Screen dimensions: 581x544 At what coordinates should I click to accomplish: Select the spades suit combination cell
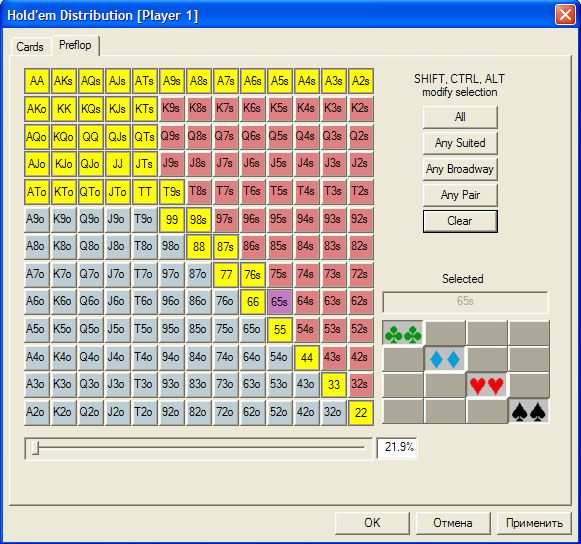tap(528, 411)
